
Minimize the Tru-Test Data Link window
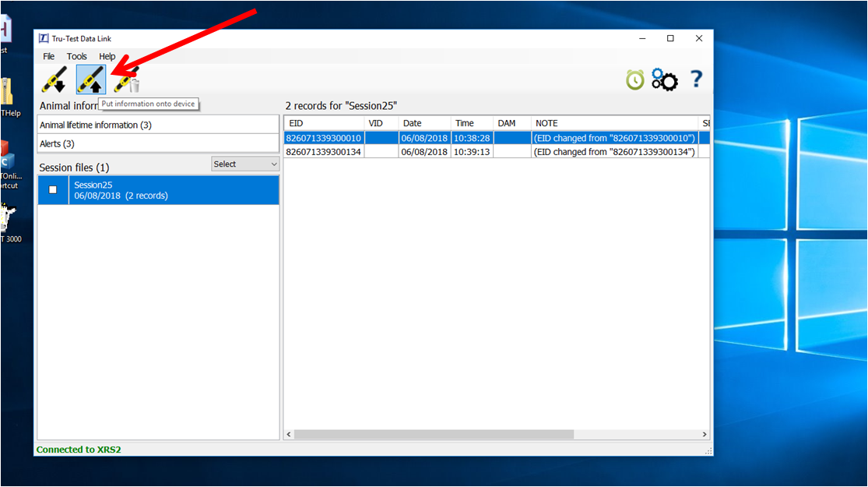point(642,38)
